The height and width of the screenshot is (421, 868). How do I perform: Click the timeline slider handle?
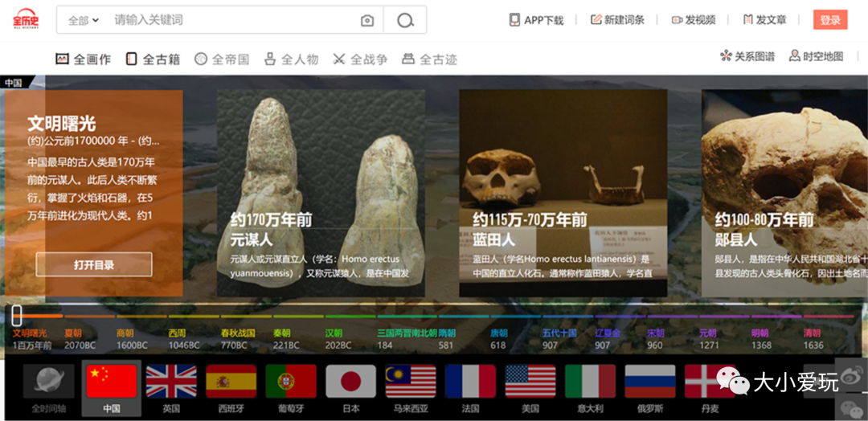coord(17,316)
